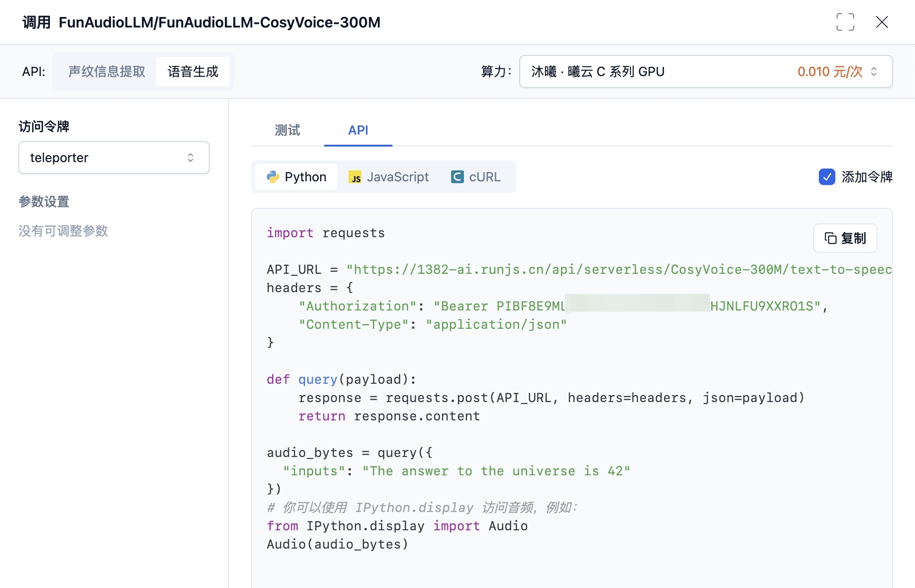Click the 'inputs' example text line
Viewport: 915px width, 588px height.
tap(457, 471)
